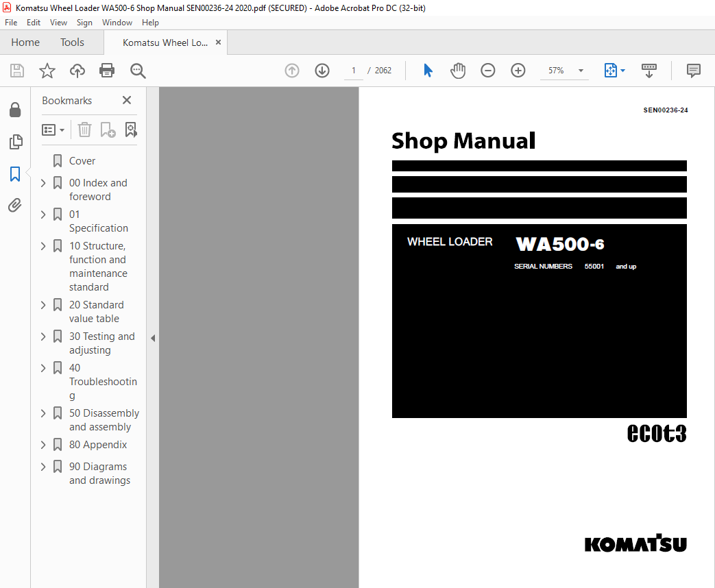Screen dimensions: 715x588
Task: Expand 20 Standard value table bookmark
Action: [43, 305]
